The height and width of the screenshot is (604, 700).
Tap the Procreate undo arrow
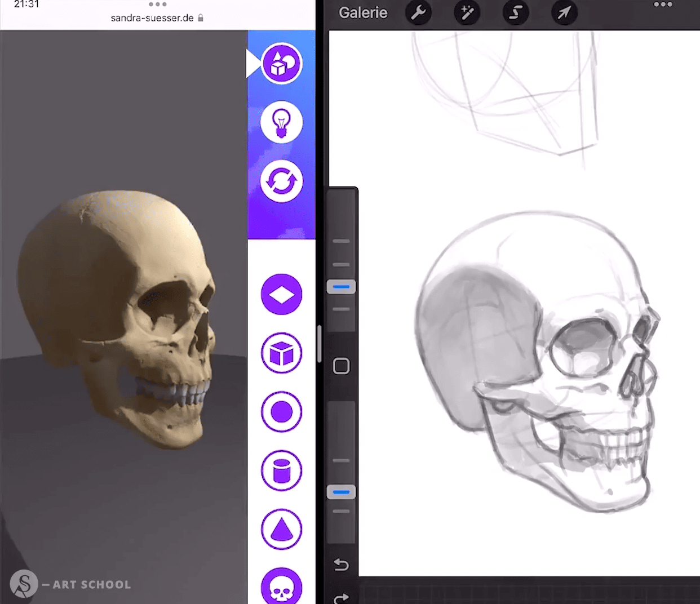click(x=341, y=564)
